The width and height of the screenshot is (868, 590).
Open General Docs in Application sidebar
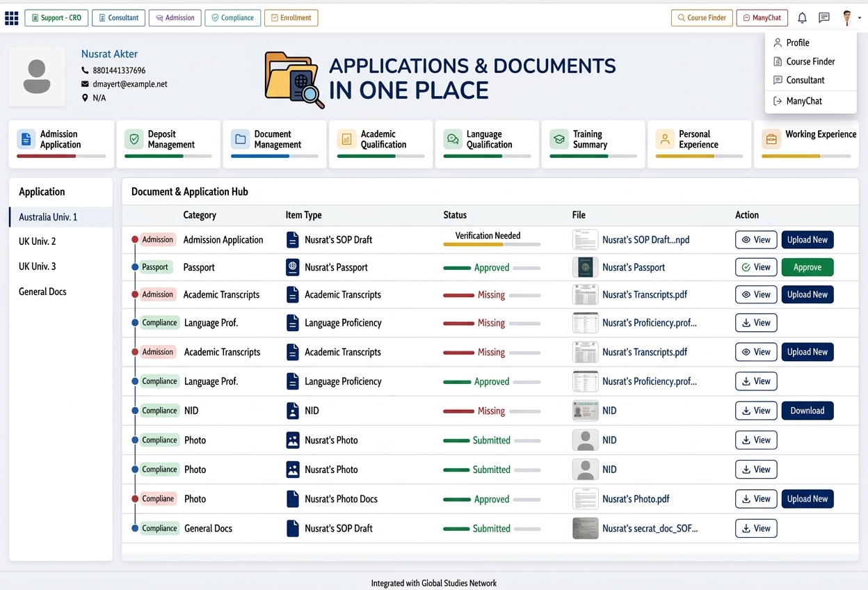coord(61,292)
